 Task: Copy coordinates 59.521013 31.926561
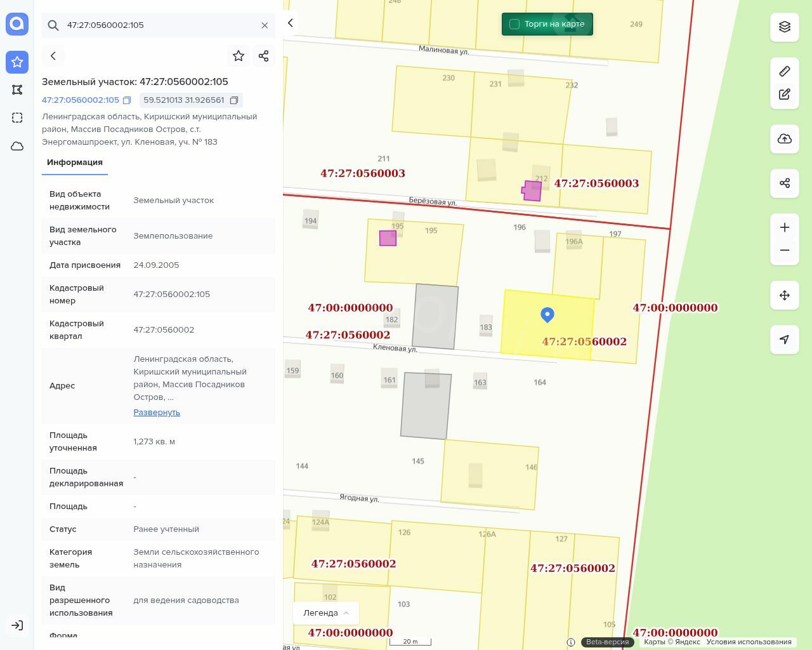point(234,100)
